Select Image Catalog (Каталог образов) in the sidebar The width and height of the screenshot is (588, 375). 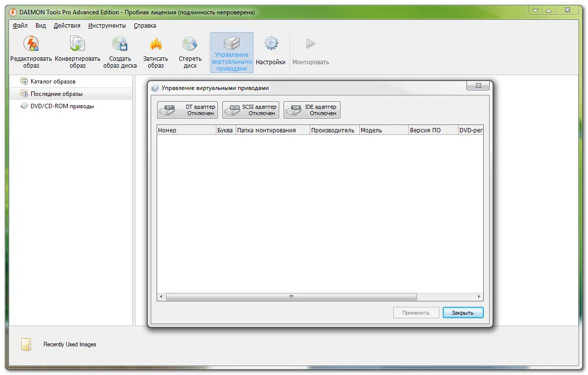pyautogui.click(x=53, y=82)
